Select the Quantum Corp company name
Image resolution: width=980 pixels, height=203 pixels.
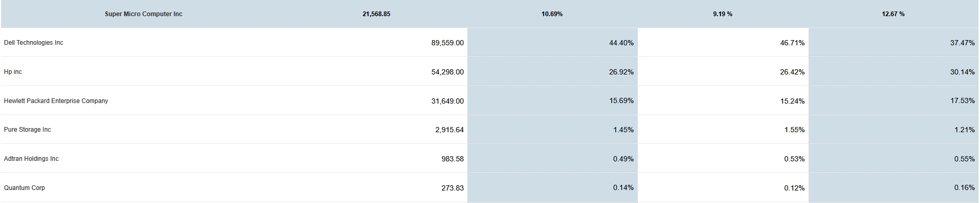24,188
